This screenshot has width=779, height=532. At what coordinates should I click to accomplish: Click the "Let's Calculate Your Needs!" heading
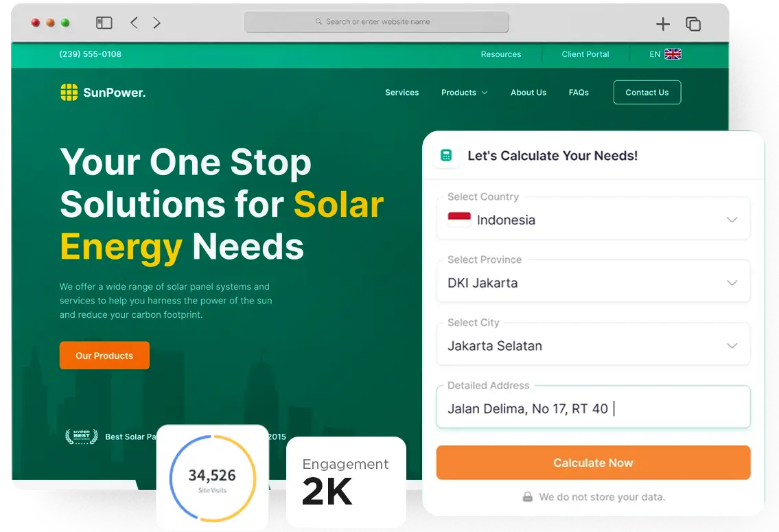[x=553, y=155]
